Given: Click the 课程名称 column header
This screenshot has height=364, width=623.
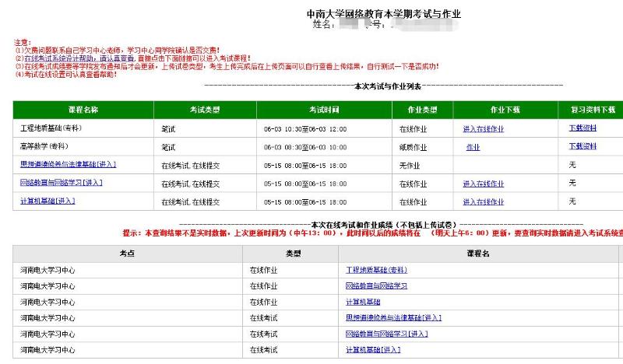Looking at the screenshot, I should click(x=83, y=110).
